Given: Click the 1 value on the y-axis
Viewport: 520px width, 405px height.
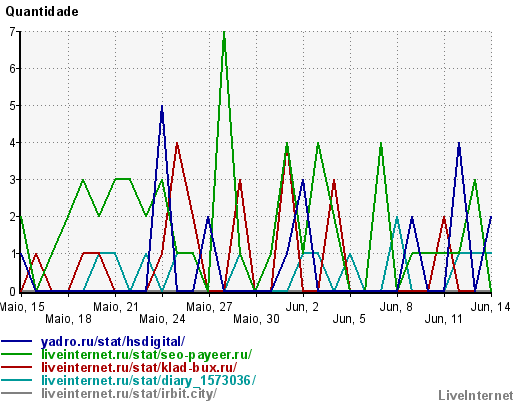Looking at the screenshot, I should coord(12,254).
